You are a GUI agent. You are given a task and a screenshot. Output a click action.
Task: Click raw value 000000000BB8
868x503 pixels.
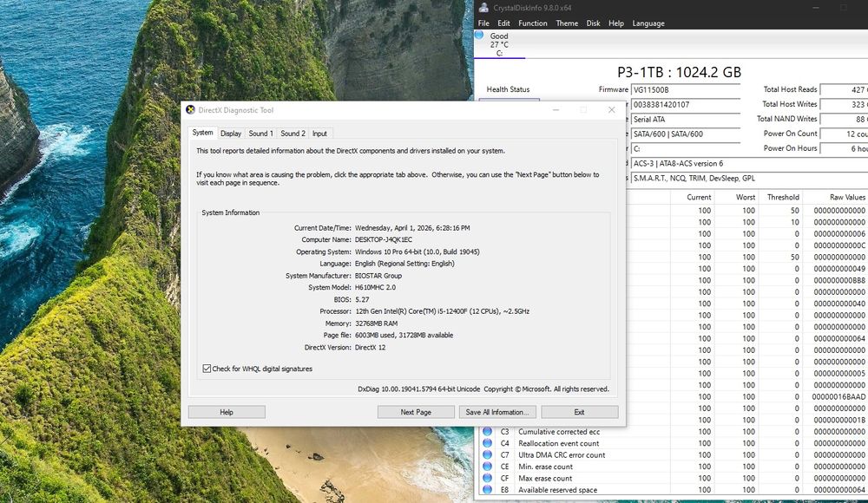[839, 280]
